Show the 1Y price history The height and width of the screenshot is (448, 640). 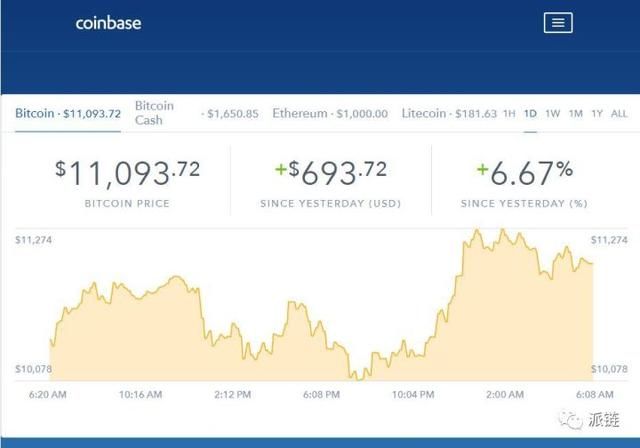coord(597,113)
